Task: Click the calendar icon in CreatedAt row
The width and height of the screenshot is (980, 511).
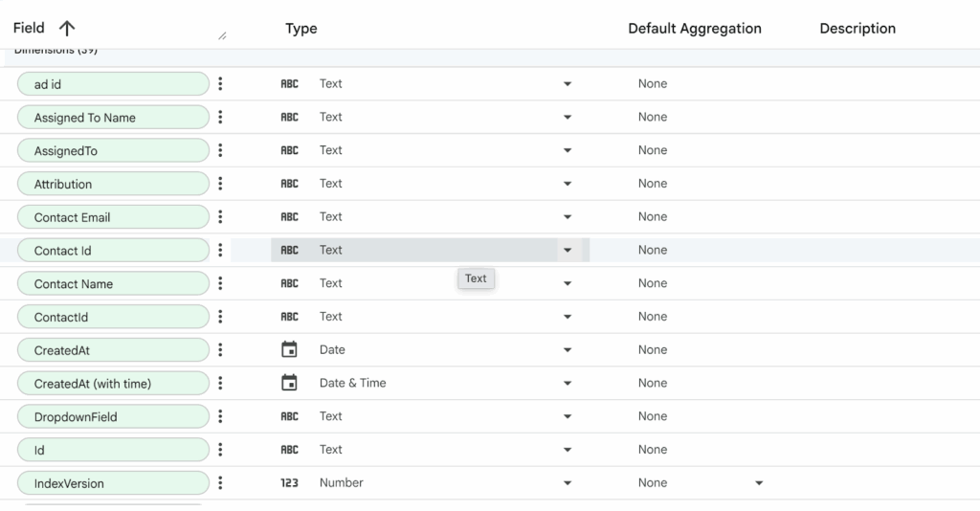Action: (289, 350)
